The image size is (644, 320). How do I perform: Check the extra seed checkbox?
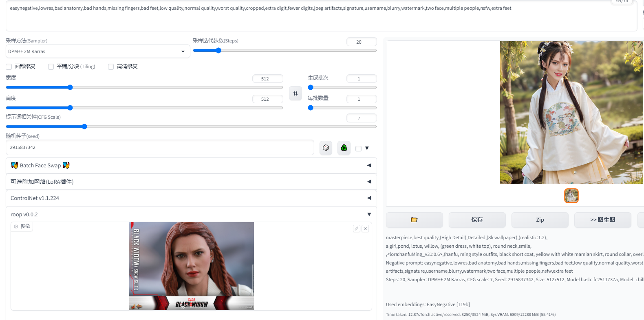(358, 149)
